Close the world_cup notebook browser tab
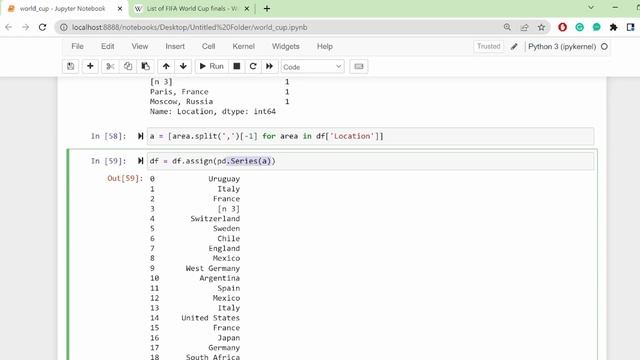Viewport: 640px width, 360px height. pos(120,9)
